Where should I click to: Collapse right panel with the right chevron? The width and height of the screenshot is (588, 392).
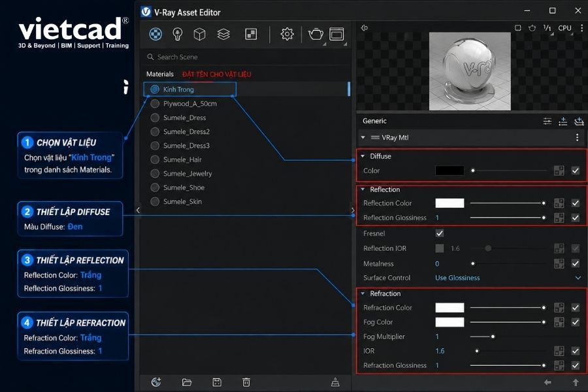[x=353, y=210]
